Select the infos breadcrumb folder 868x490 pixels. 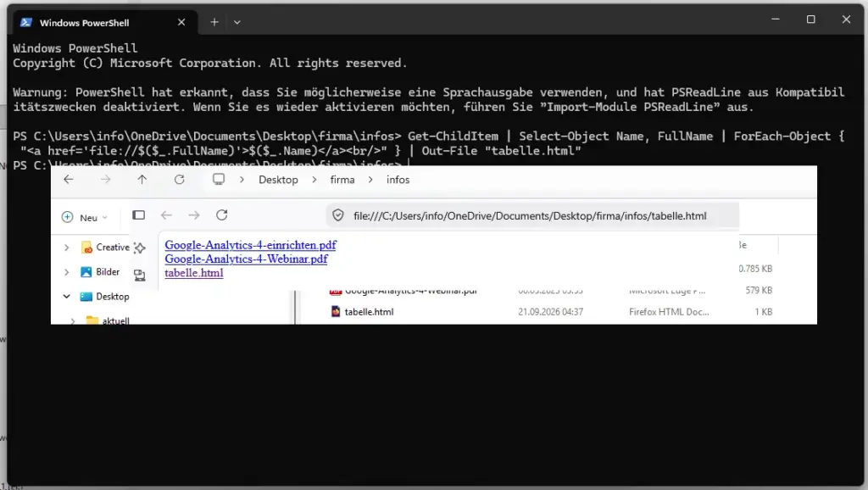(398, 180)
